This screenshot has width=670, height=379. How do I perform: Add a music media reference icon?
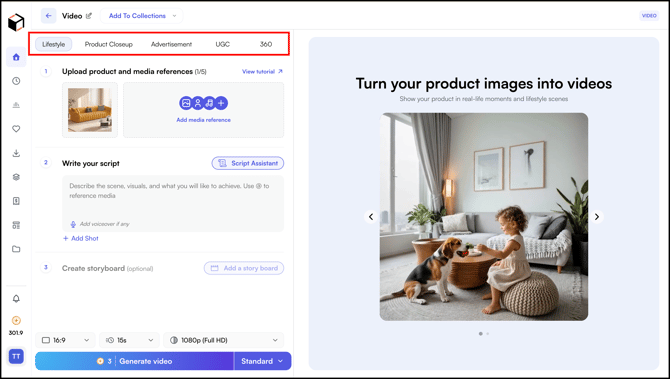209,103
